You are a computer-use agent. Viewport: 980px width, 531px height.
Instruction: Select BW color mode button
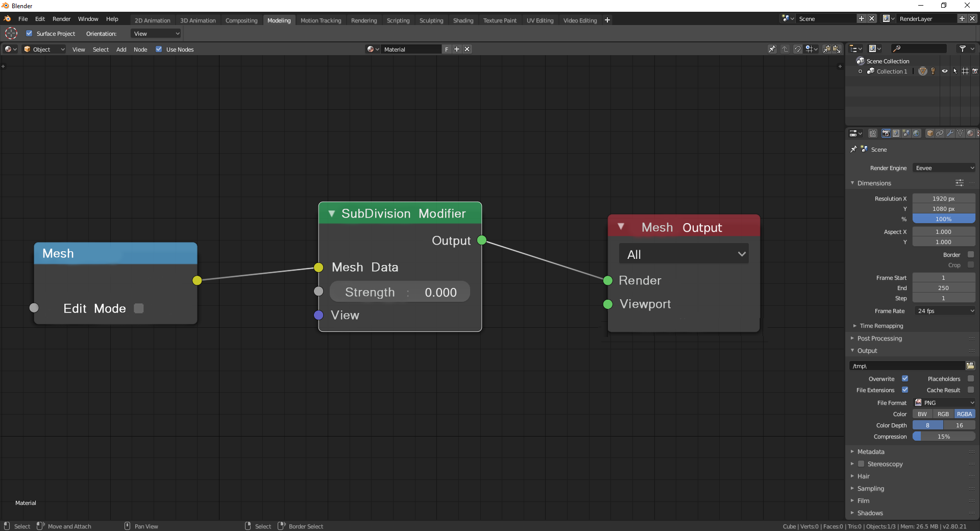[x=922, y=414]
